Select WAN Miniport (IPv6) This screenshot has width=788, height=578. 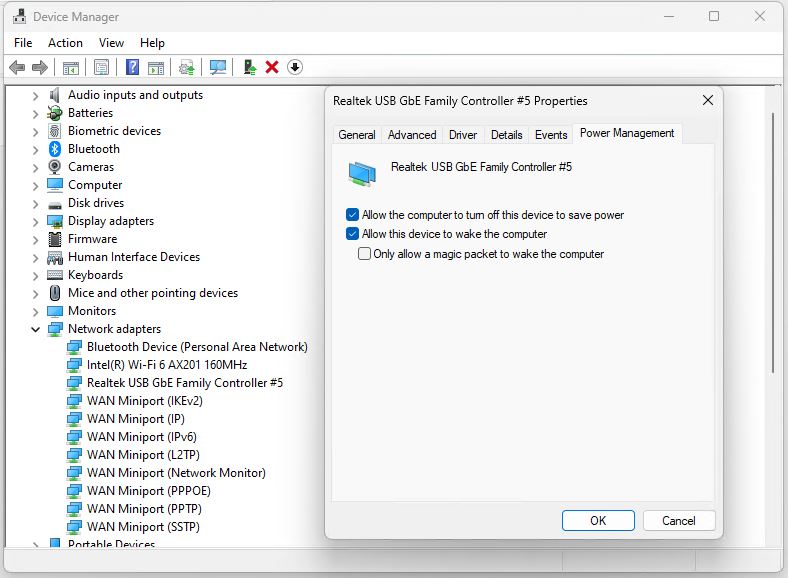point(142,437)
